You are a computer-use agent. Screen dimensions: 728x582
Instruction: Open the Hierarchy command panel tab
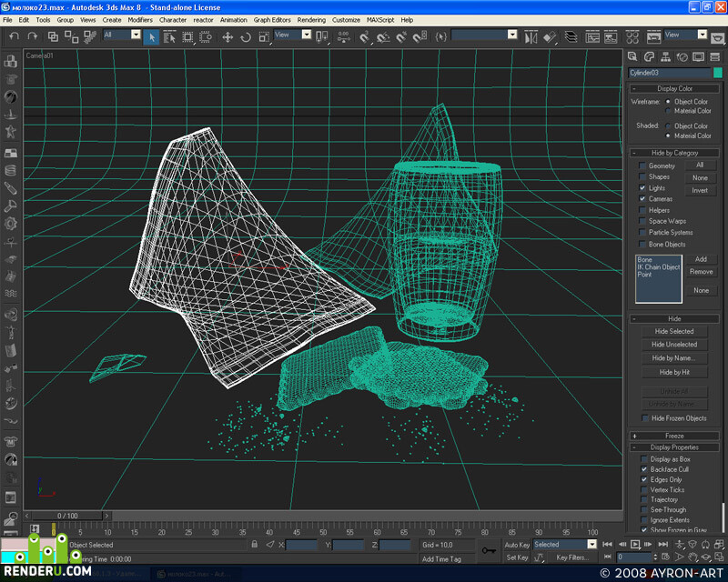pyautogui.click(x=665, y=56)
